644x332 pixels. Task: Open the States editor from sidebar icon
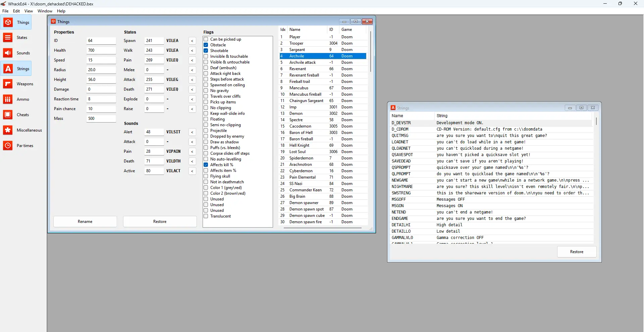(8, 38)
